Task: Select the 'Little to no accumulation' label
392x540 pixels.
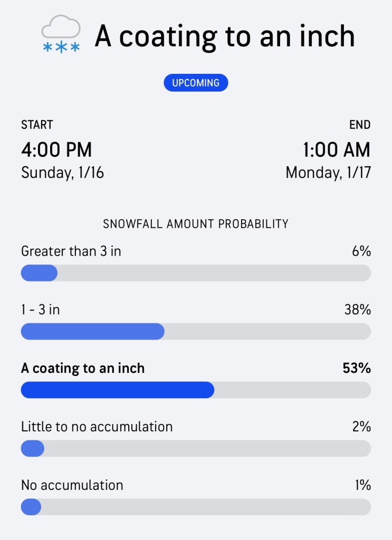Action: pyautogui.click(x=97, y=426)
